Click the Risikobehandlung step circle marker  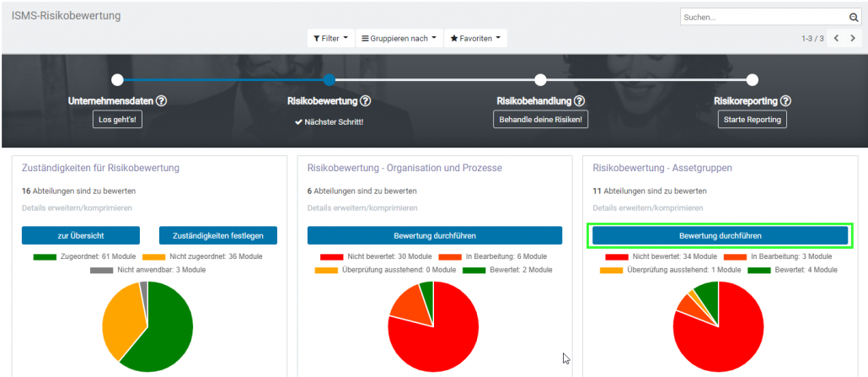[x=540, y=80]
